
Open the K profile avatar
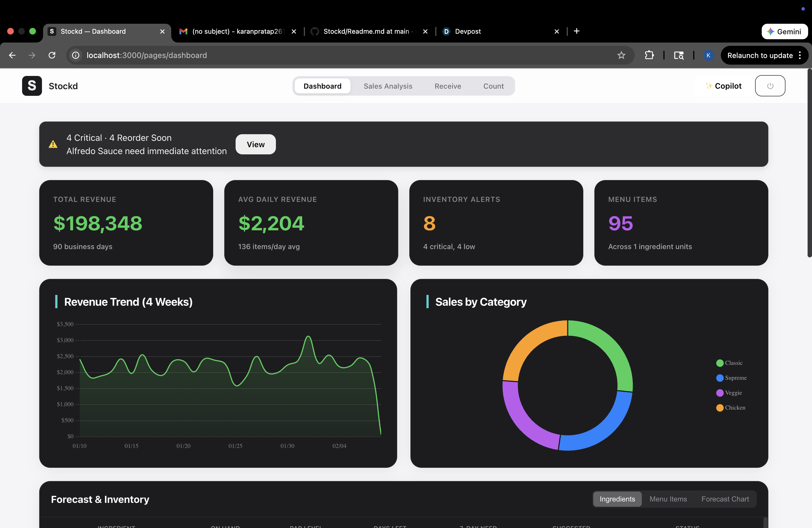708,55
